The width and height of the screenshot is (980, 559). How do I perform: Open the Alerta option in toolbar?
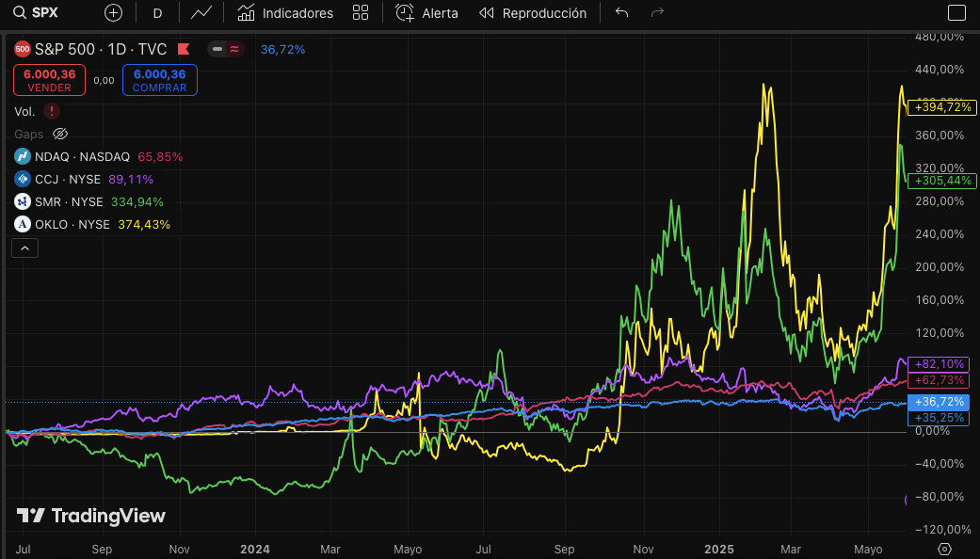[x=427, y=13]
